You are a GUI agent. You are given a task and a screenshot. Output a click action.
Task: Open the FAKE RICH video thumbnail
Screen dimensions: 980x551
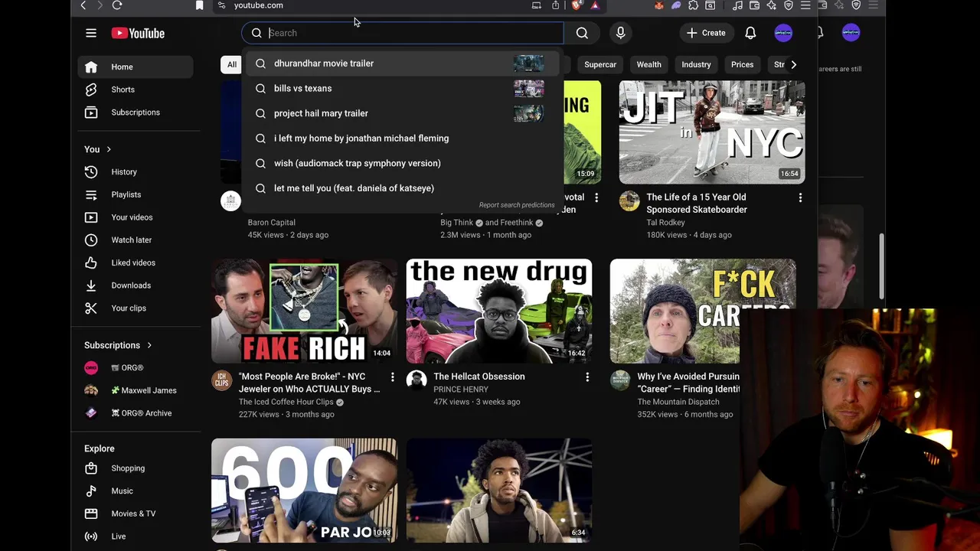(x=305, y=311)
